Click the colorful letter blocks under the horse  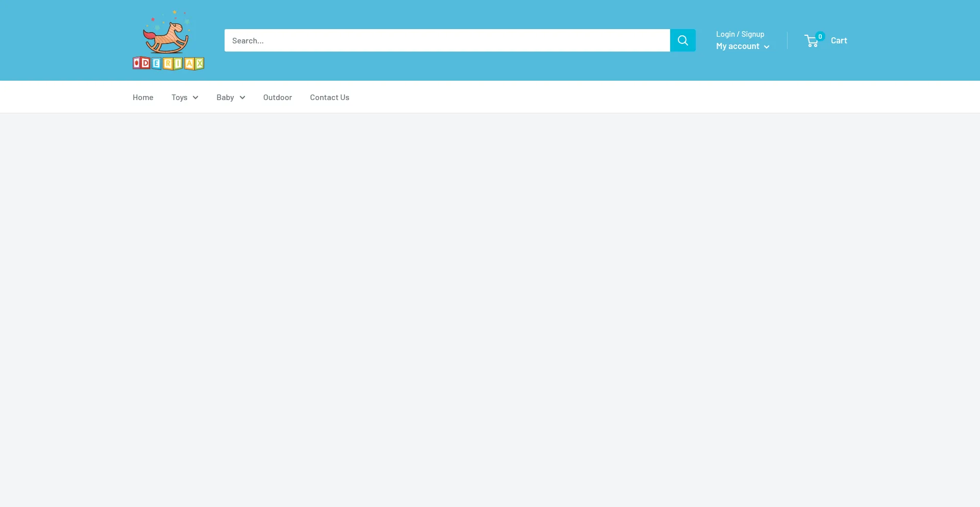(168, 63)
